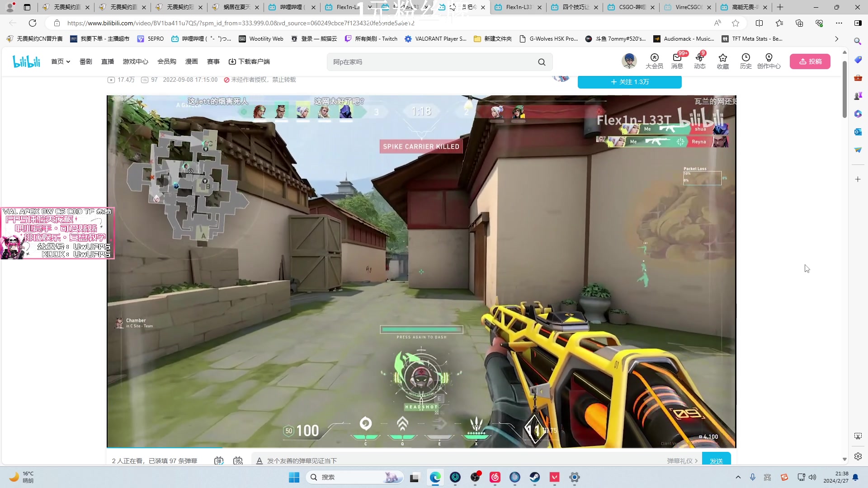The width and height of the screenshot is (868, 488).
Task: Open Edge Settings and more menu
Action: (x=839, y=23)
